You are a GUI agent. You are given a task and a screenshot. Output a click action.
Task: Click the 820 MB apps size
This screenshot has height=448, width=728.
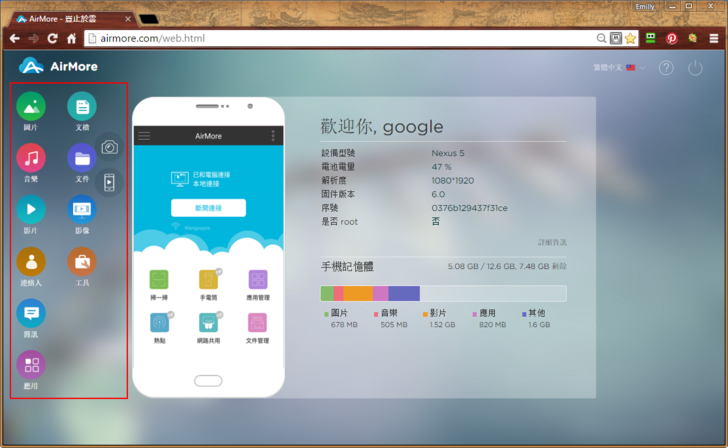point(493,325)
